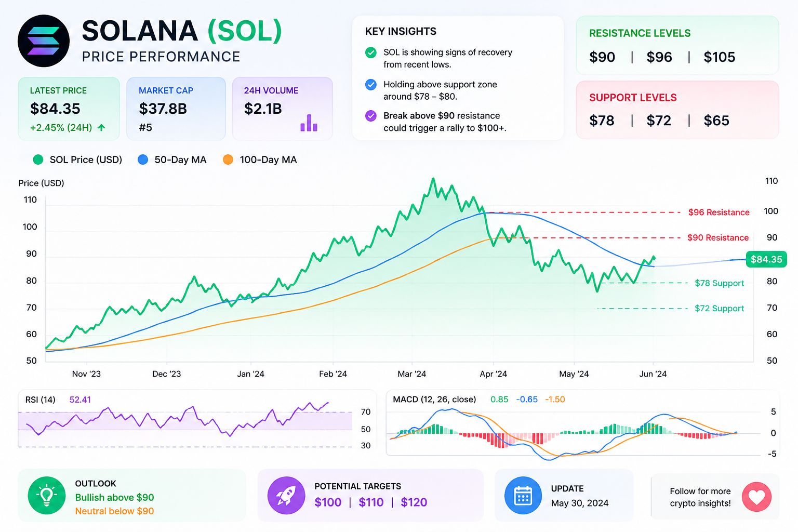Click the $84.35 value in Latest Price card
This screenshot has height=532, width=798.
click(55, 109)
